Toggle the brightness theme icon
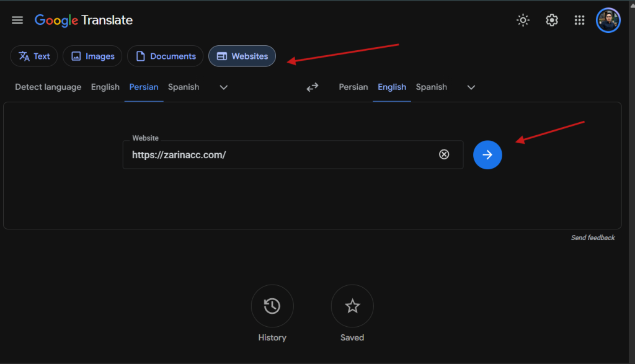Screen dimensions: 635x364 click(x=523, y=20)
